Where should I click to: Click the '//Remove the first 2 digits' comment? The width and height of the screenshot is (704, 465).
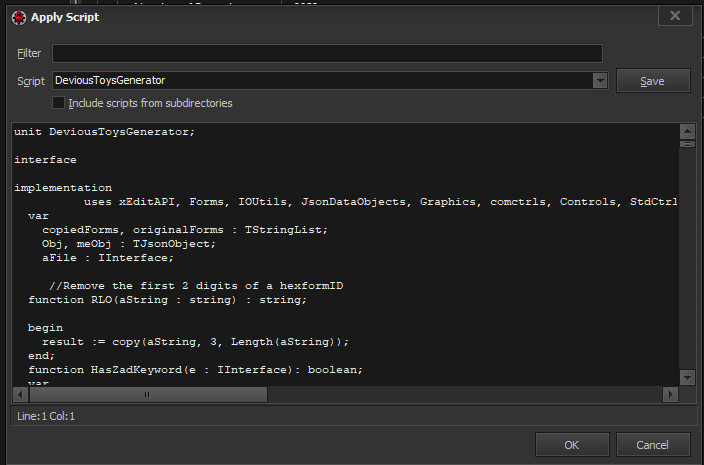[196, 286]
